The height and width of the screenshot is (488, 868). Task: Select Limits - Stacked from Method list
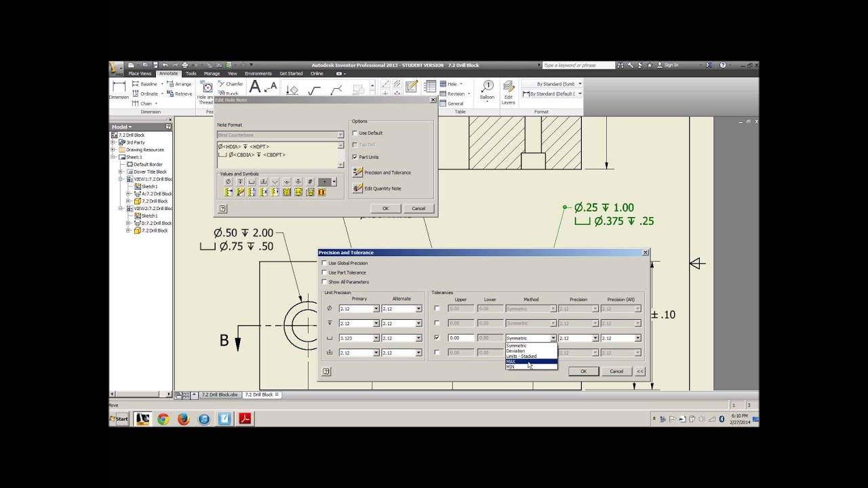[531, 357]
